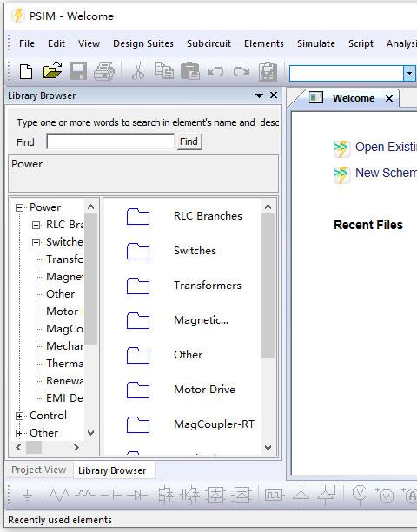The width and height of the screenshot is (417, 532).
Task: Open the Switches folder in list
Action: [x=171, y=251]
